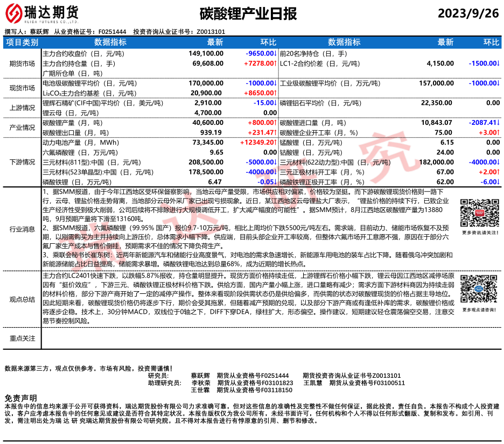This screenshot has height=444, width=504.
Task: Select the 现货市场 category cell
Action: [22, 88]
